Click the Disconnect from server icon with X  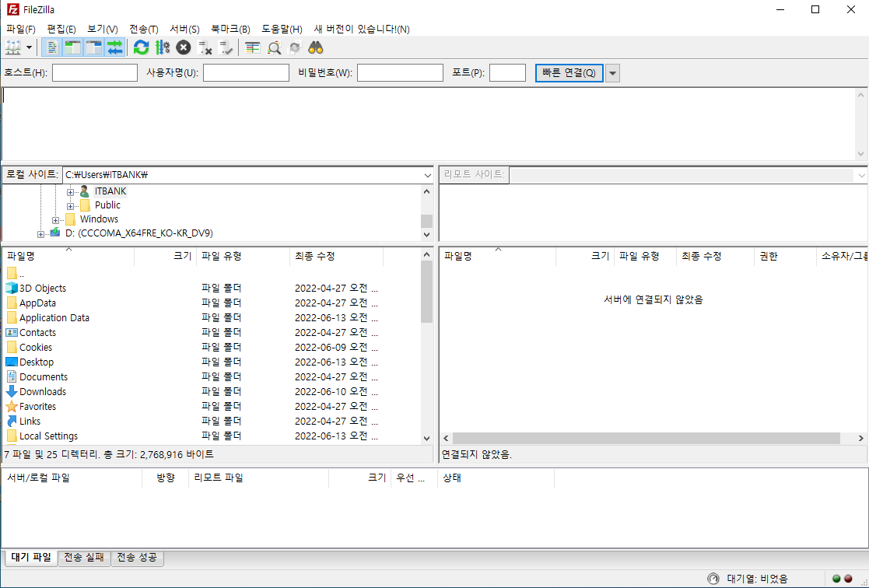click(x=205, y=47)
